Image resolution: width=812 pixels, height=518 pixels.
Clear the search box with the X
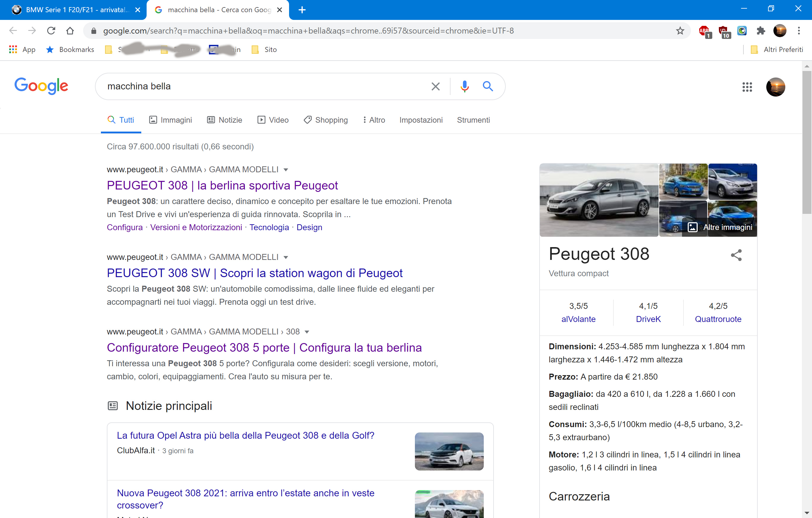[435, 86]
